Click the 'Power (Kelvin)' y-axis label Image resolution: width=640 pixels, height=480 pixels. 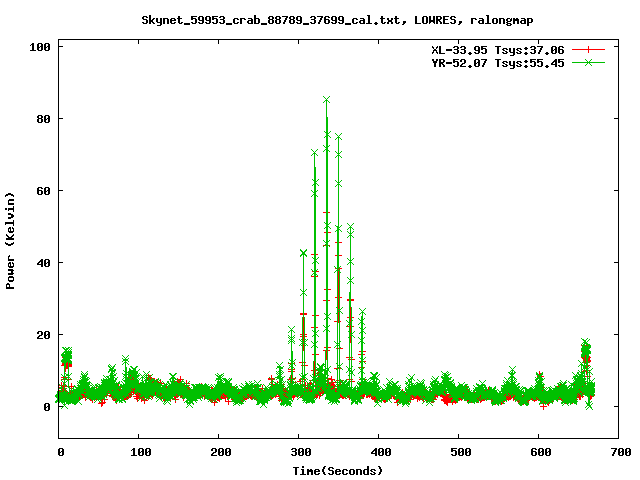tap(10, 241)
